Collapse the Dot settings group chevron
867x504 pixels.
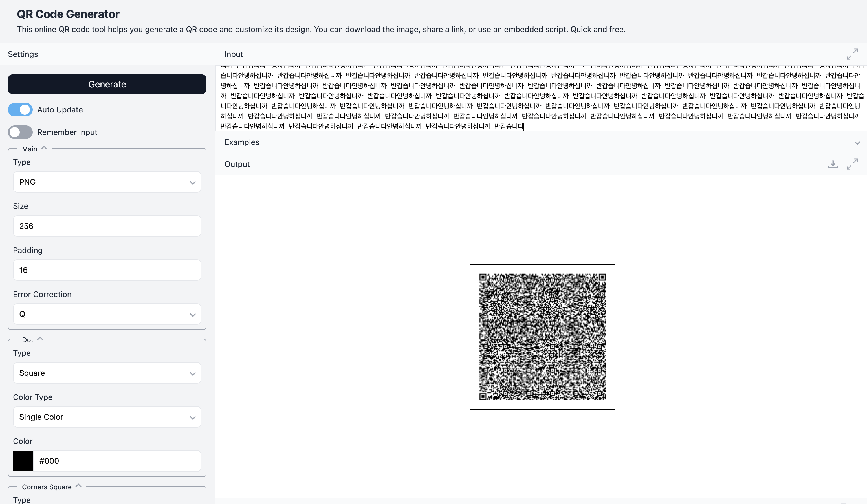(x=40, y=339)
